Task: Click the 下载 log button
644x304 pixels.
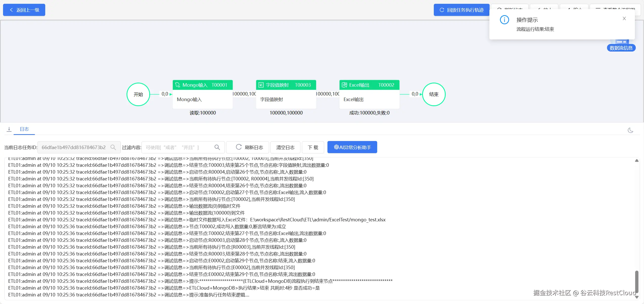Action: [x=313, y=147]
